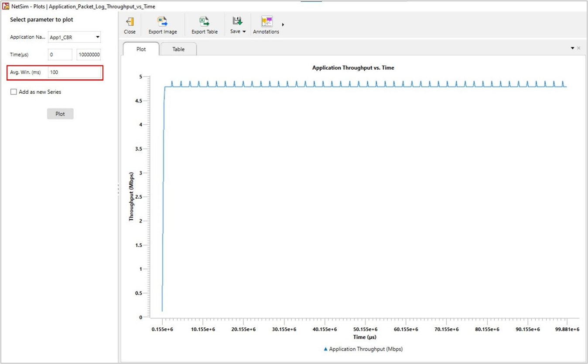
Task: Click the Avg. Win. (ms) input field
Action: pos(74,72)
